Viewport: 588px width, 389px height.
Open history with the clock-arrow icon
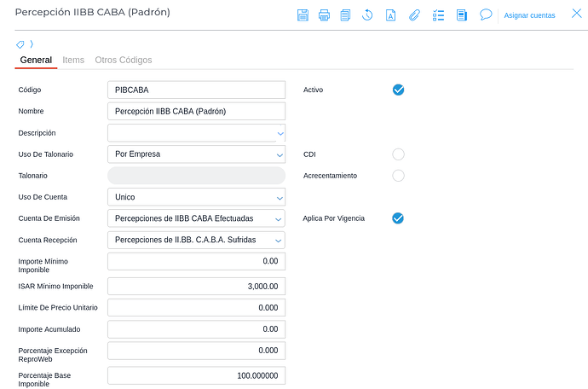pos(367,15)
